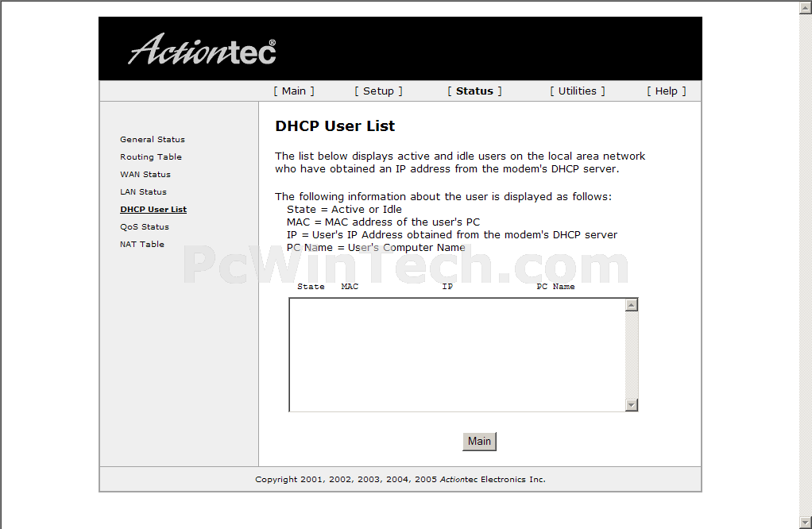The image size is (812, 529).
Task: Click the 'PC Name = User's Computer Name' line
Action: 376,247
